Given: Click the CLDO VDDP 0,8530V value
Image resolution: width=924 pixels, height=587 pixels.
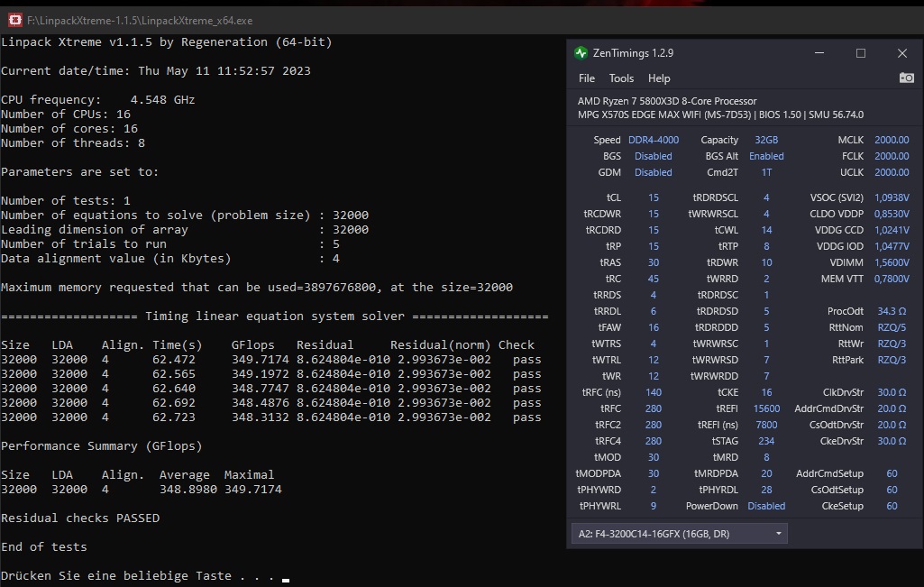Looking at the screenshot, I should 892,214.
